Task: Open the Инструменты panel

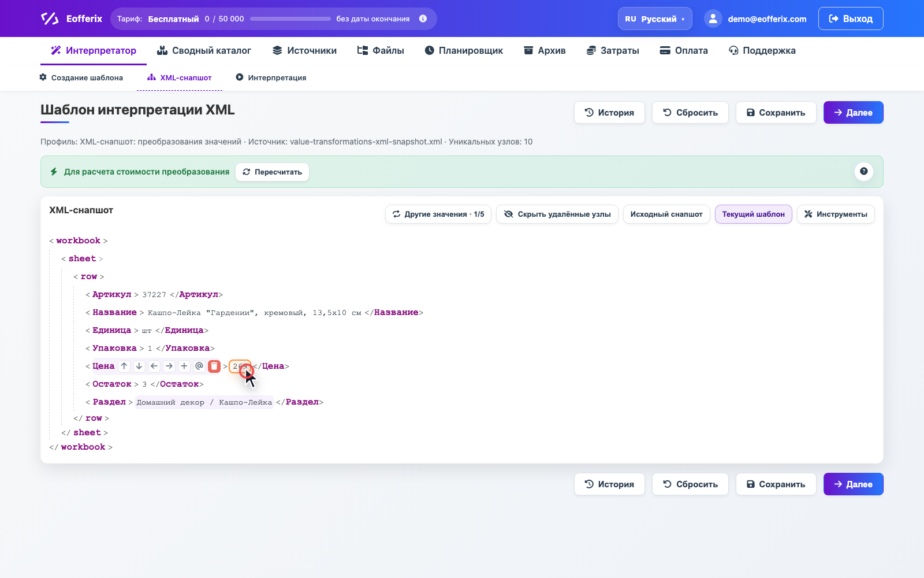Action: pos(836,214)
